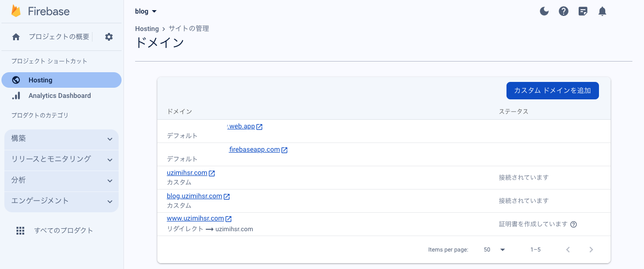Open the Items per page dropdown
Screen dimensions: 644x269
pos(494,250)
